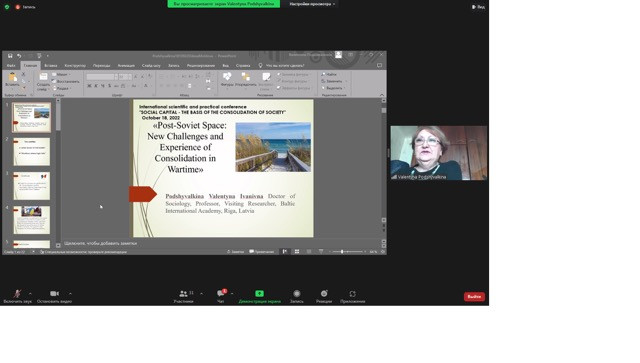Switch to Slide Sorter view icon

point(297,252)
